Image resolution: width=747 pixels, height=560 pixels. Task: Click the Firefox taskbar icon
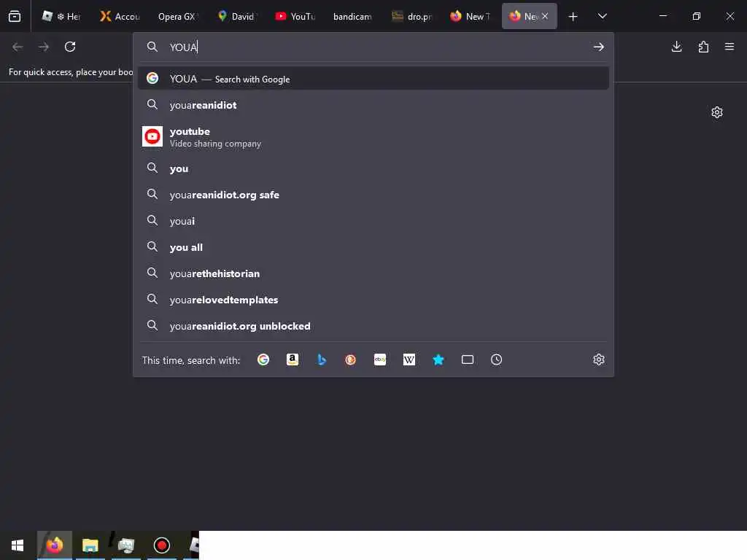point(54,545)
